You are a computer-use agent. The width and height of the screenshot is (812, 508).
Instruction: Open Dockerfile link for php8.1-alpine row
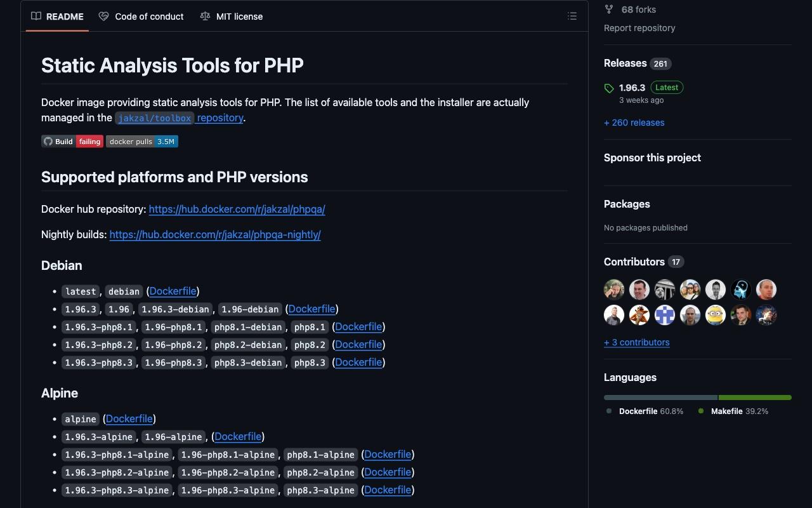(388, 454)
